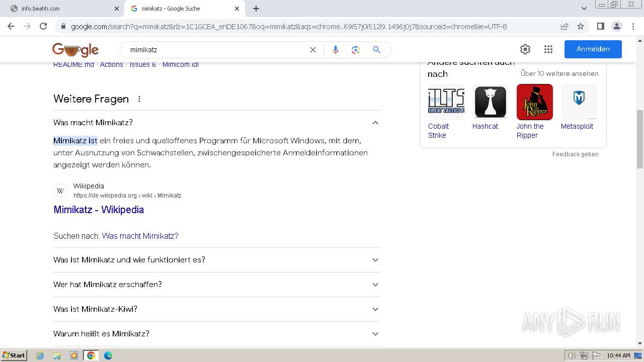This screenshot has height=362, width=644.
Task: Click the Wikipedia URL breadcrumb text
Action: (127, 196)
